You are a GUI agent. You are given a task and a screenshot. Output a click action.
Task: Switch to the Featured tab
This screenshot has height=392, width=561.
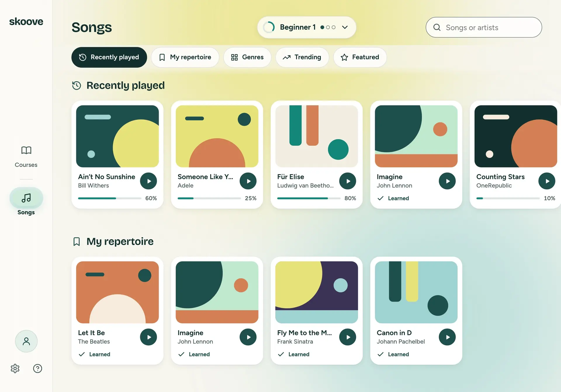click(x=360, y=57)
